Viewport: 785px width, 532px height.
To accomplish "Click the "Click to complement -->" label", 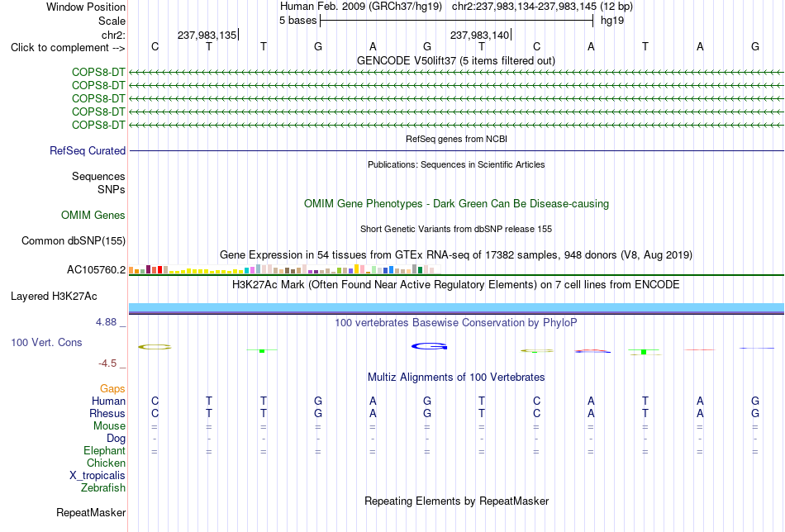I will pos(68,48).
